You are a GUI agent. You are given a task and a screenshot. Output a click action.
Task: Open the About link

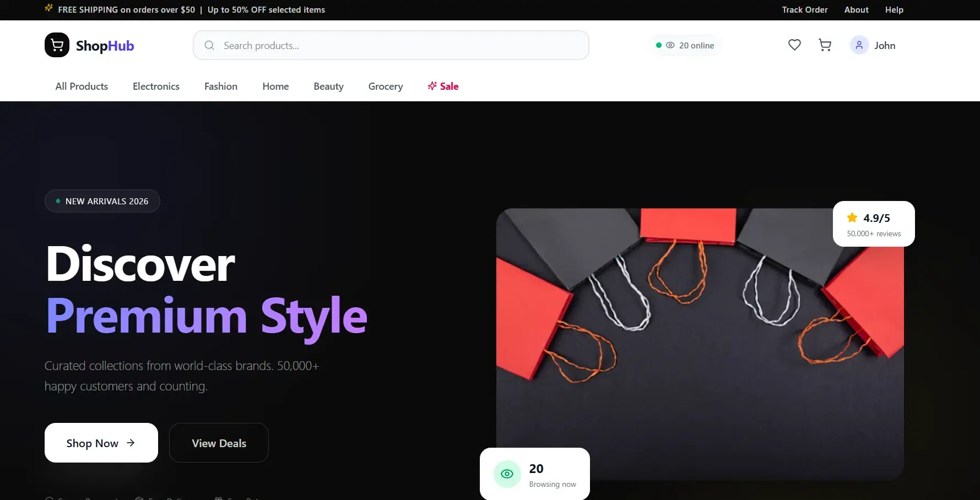click(x=857, y=10)
